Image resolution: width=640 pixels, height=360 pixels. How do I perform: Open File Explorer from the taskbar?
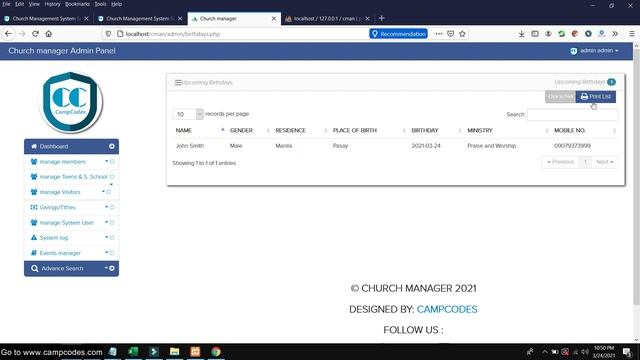click(x=175, y=351)
